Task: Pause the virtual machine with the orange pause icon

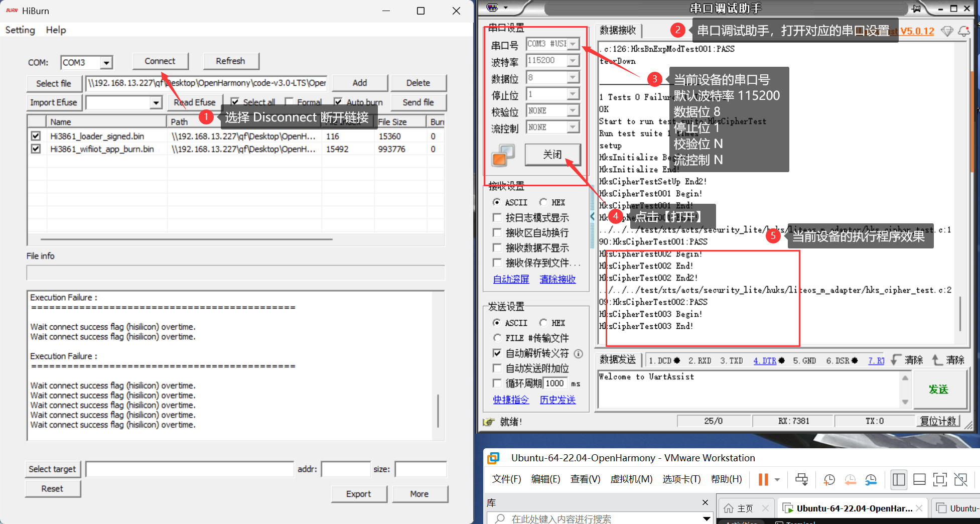Action: [762, 479]
